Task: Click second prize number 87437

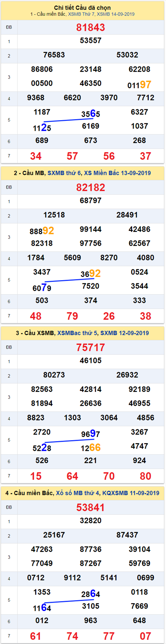Action: (127, 535)
